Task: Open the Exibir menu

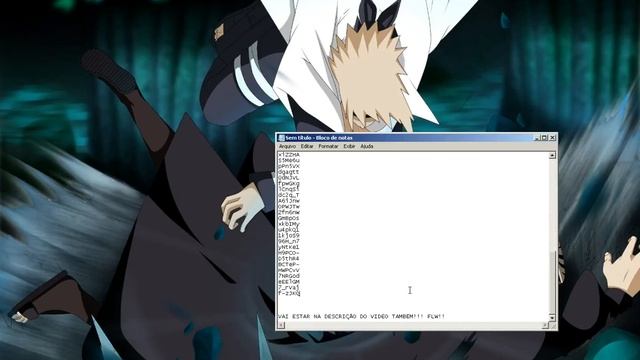Action: [x=349, y=146]
